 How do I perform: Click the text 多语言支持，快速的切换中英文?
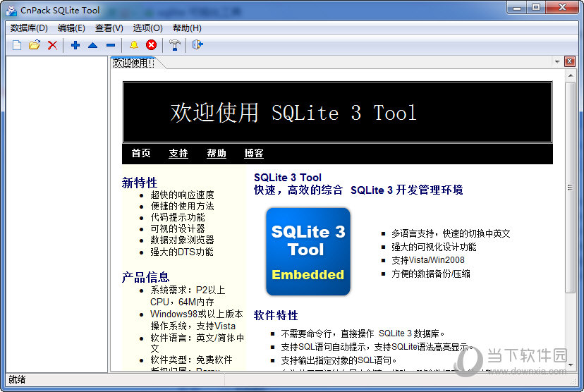tap(451, 233)
